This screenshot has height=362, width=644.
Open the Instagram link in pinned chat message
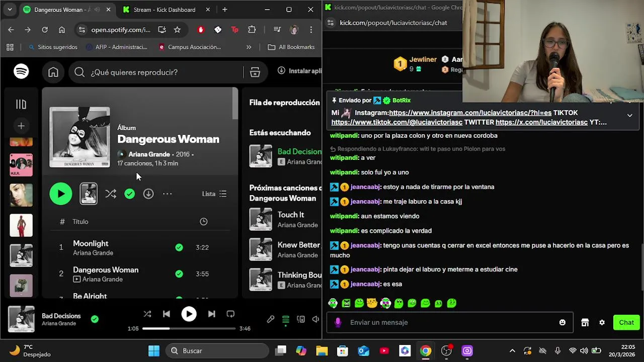470,113
